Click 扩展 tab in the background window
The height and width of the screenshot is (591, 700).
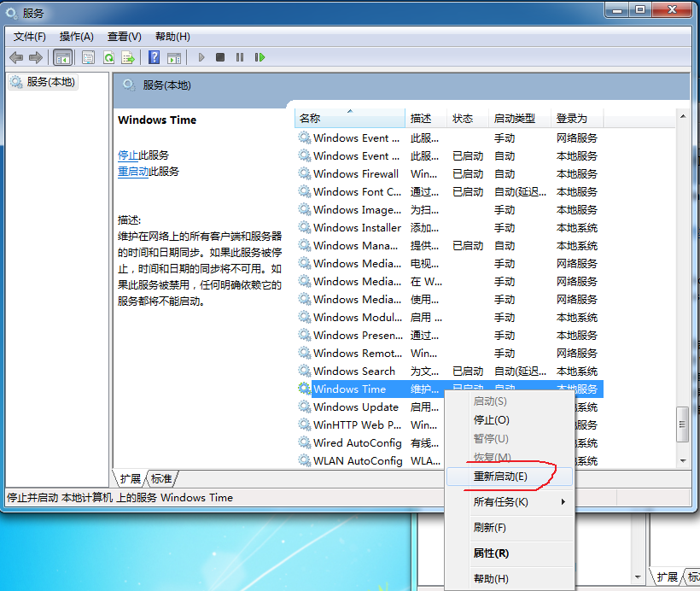point(667,576)
